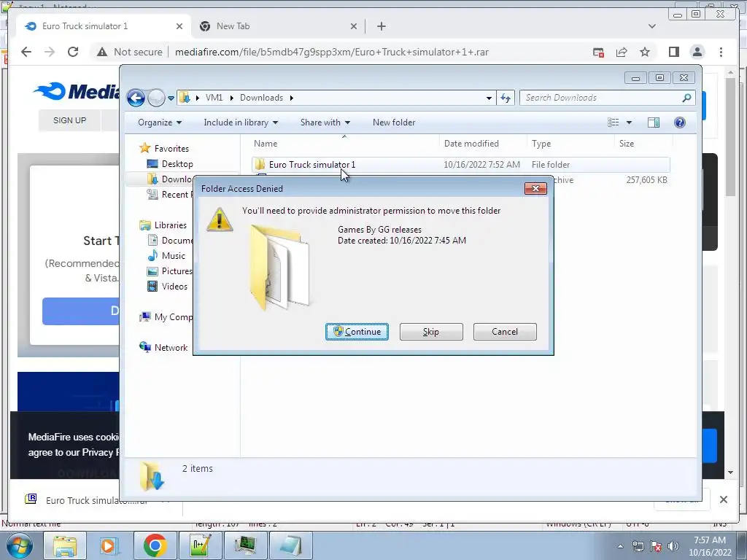Open Chrome tab search chevron
Viewport: 747px width, 560px height.
pos(651,26)
